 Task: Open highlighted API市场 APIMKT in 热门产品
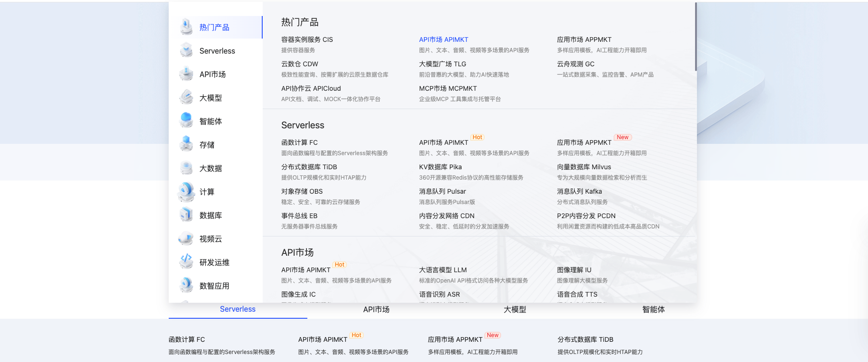point(444,39)
